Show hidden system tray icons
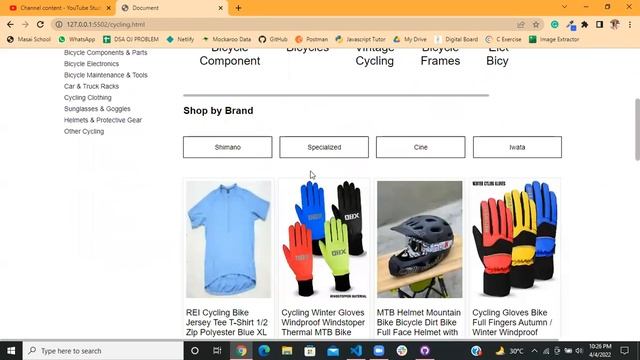The height and width of the screenshot is (360, 640). pos(534,351)
